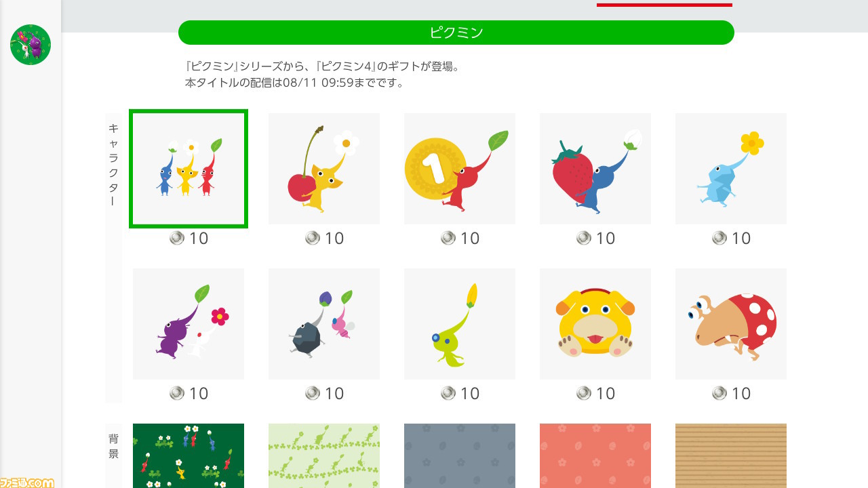Click the 10 platinum points under Oatchi
Image resolution: width=868 pixels, height=488 pixels.
tap(595, 393)
